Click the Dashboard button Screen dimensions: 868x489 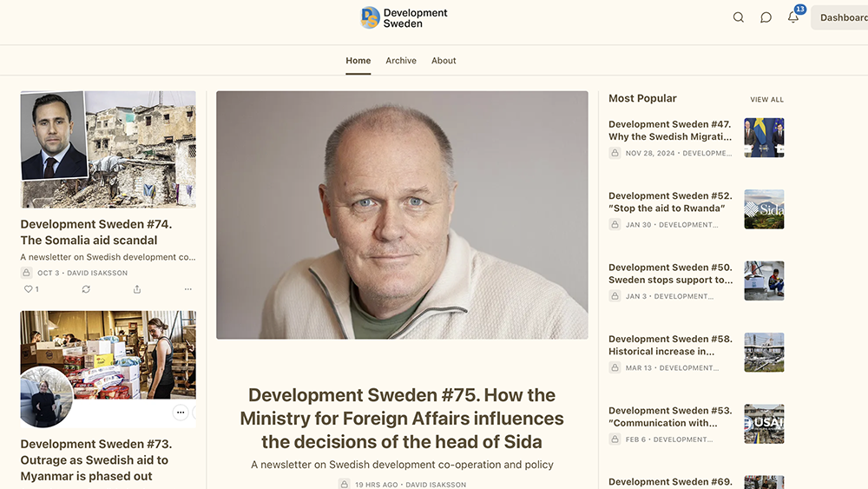(x=842, y=17)
